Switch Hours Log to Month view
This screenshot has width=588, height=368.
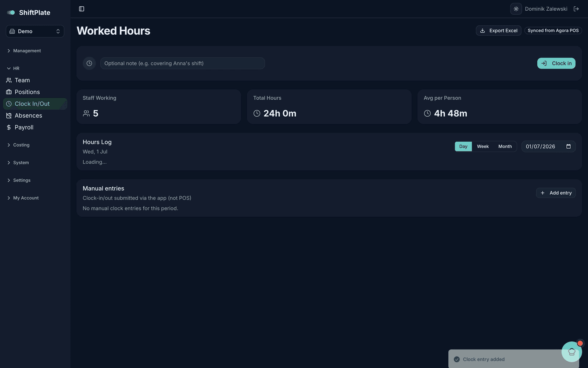point(505,146)
